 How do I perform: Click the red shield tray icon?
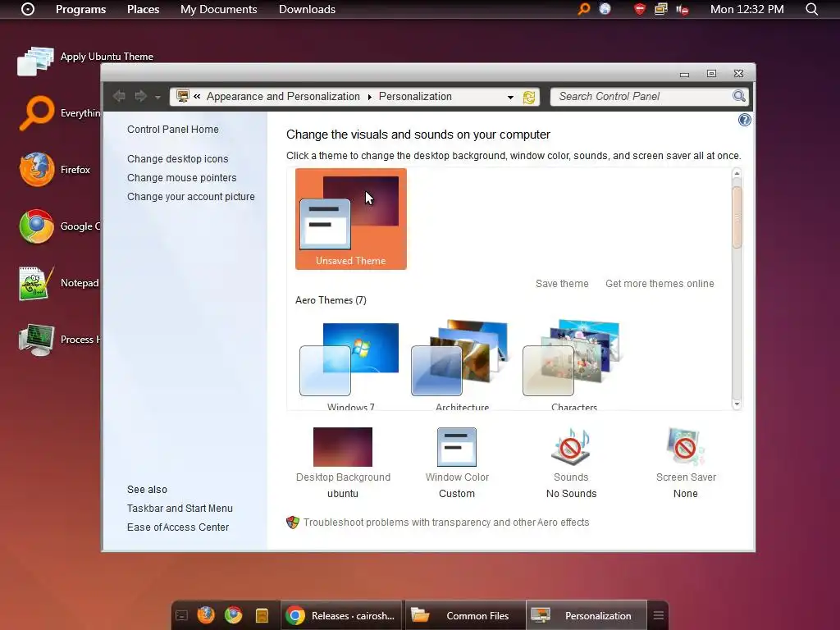tap(640, 9)
